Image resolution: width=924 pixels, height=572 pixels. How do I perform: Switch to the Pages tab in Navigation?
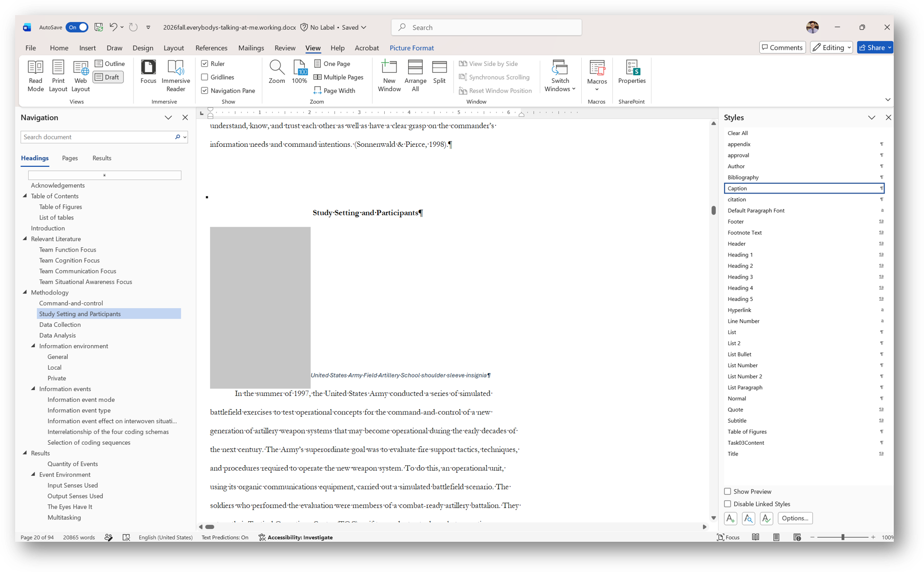70,158
